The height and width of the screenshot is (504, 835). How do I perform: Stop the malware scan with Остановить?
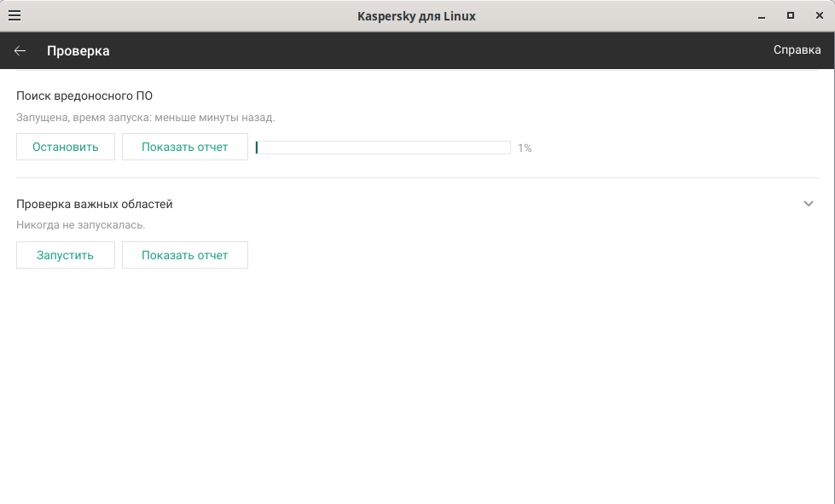point(66,147)
